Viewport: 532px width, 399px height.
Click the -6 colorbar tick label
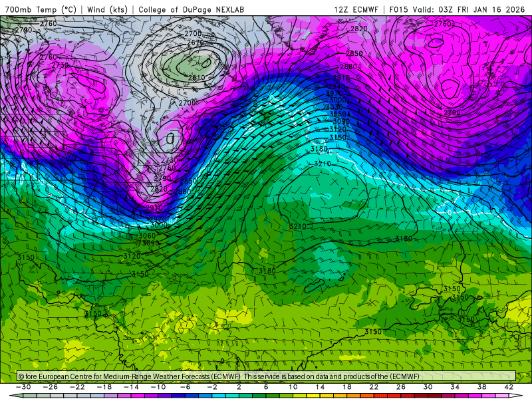click(185, 387)
